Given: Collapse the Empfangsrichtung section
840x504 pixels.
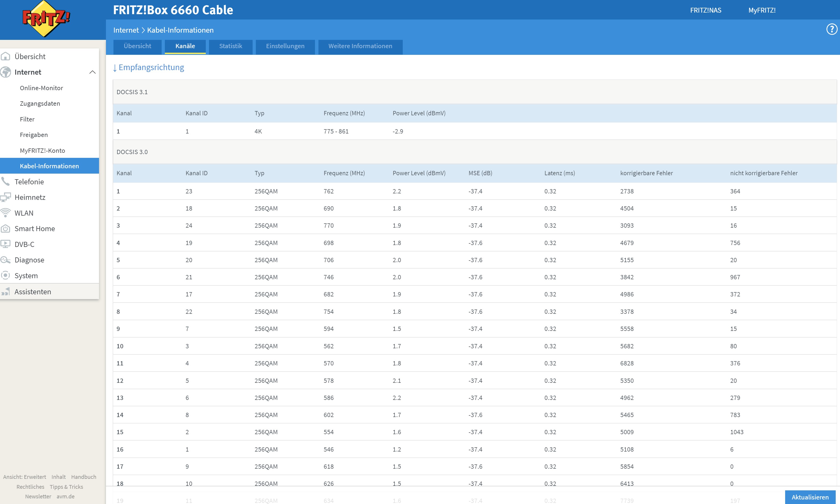Looking at the screenshot, I should coord(149,67).
